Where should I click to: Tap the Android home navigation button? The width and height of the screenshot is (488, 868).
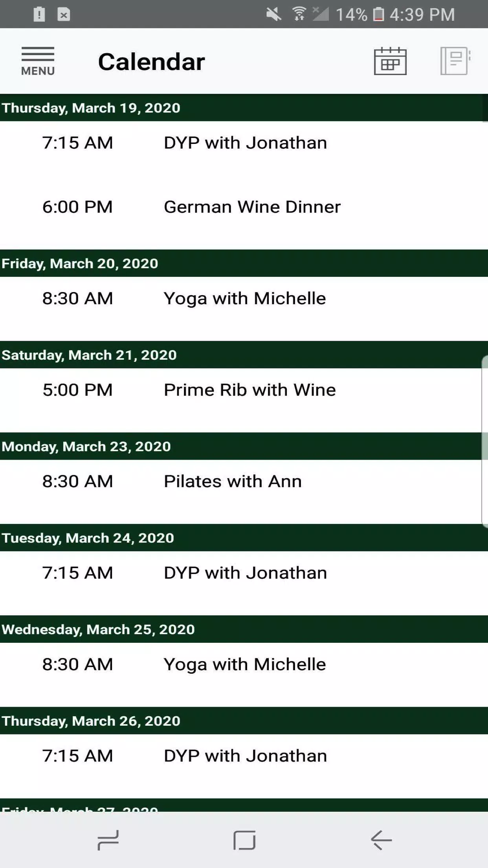(244, 840)
